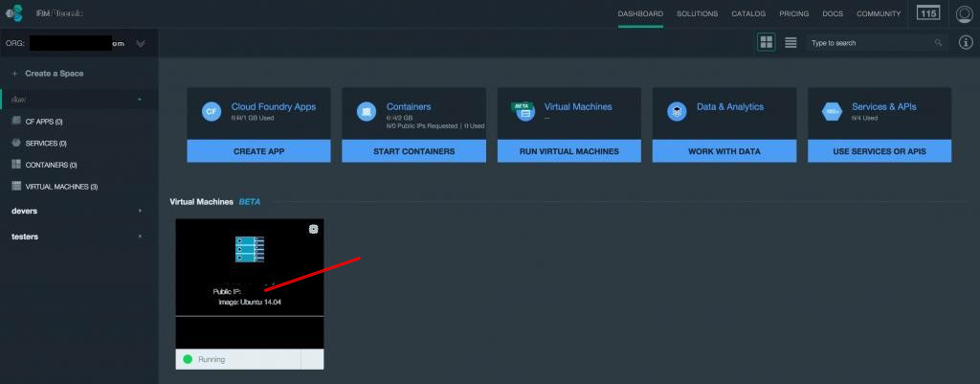Click the Running status text
The width and height of the screenshot is (980, 384).
212,360
